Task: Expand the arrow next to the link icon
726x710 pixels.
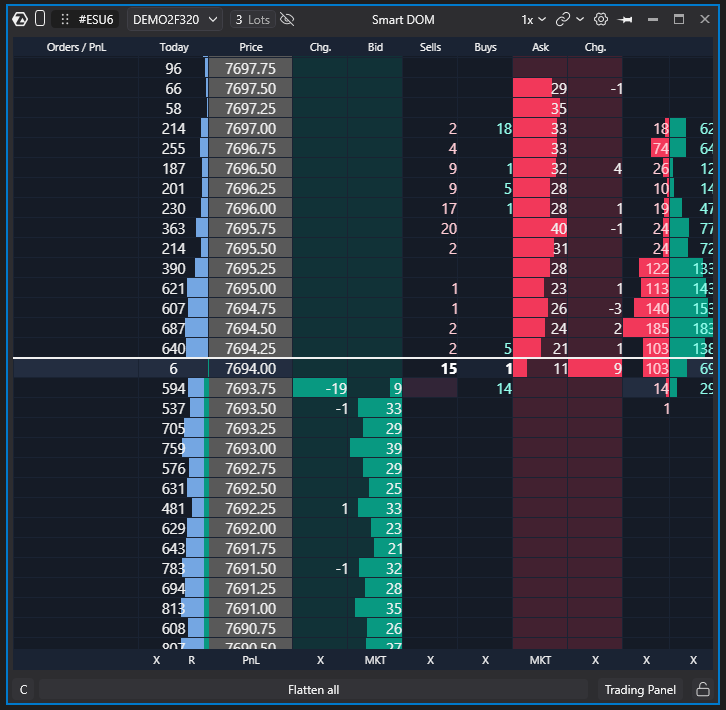Action: click(580, 19)
